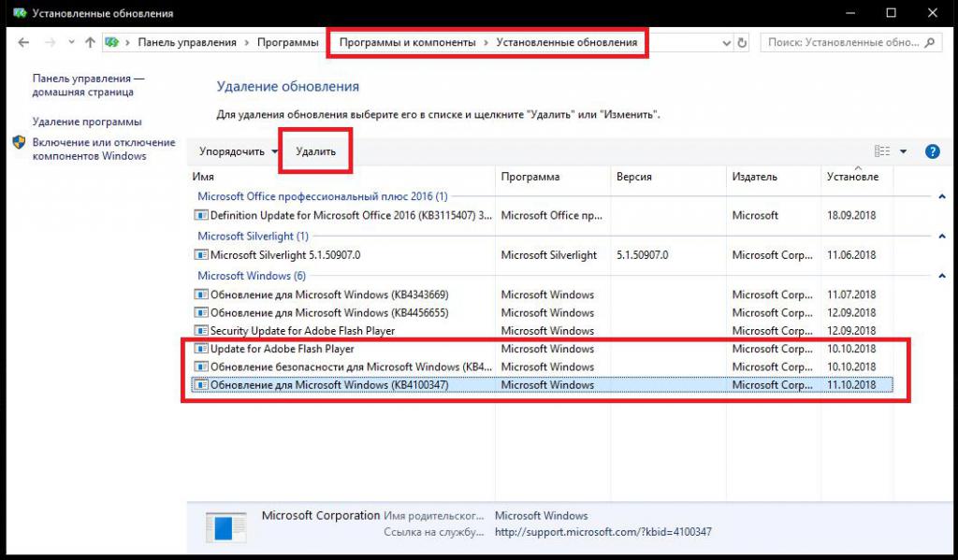Click the Back navigation arrow
Screen dimensions: 958x560
click(x=23, y=43)
